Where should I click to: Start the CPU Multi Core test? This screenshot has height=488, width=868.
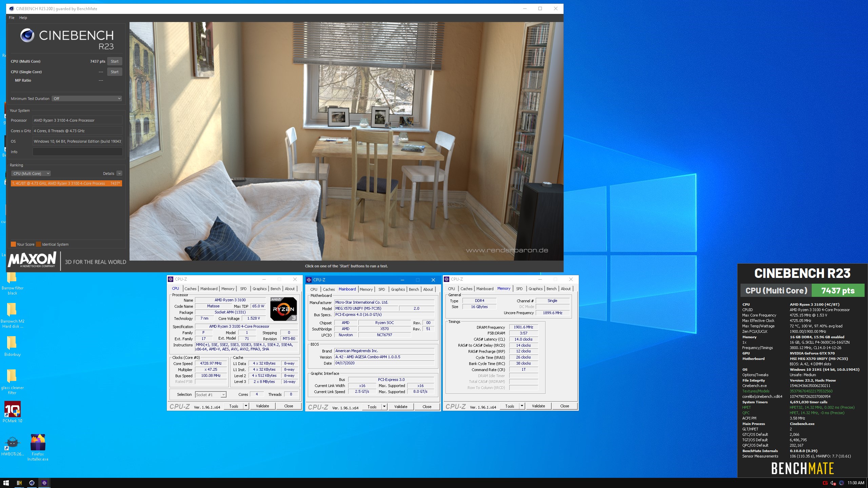pyautogui.click(x=115, y=61)
